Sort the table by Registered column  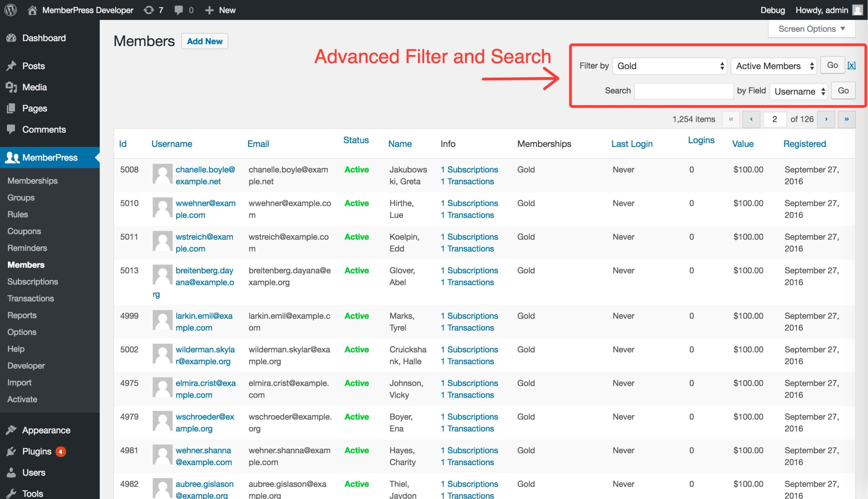pos(805,144)
